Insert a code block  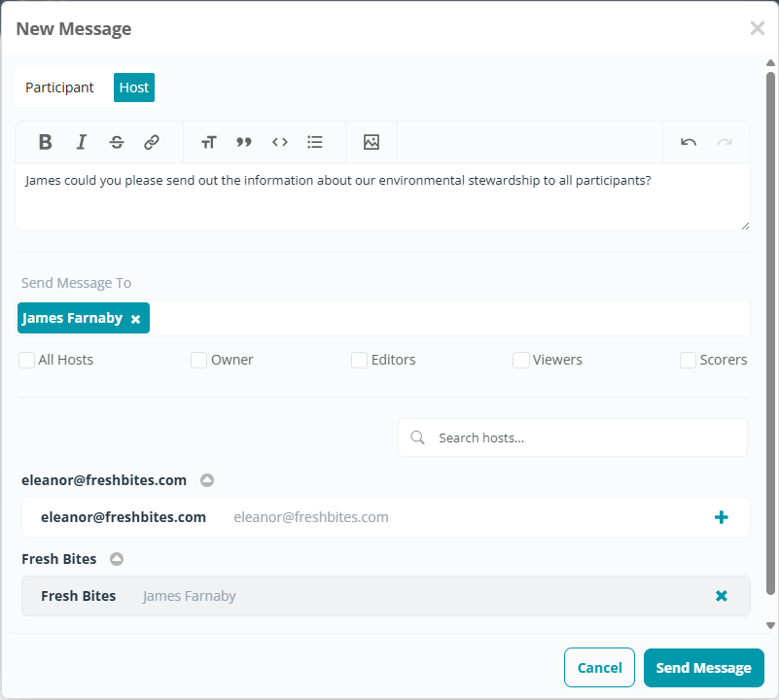click(x=280, y=142)
